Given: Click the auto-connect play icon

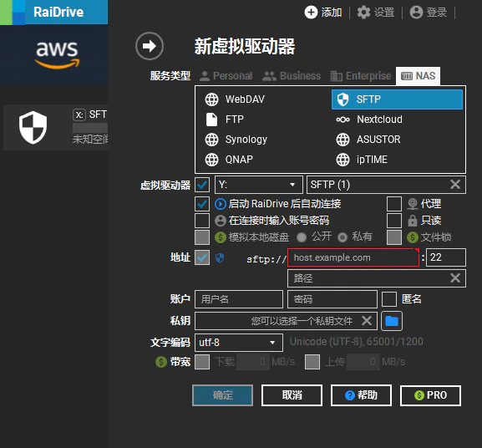Looking at the screenshot, I should [221, 204].
